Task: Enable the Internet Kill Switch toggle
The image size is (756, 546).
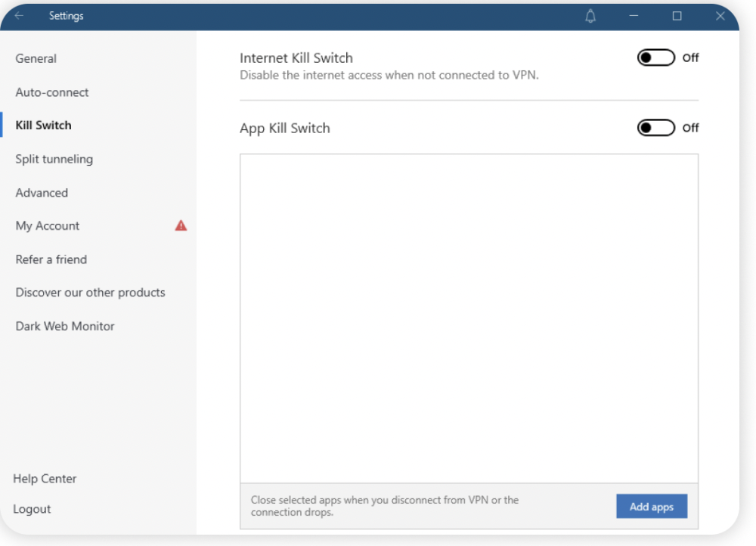Action: 655,57
